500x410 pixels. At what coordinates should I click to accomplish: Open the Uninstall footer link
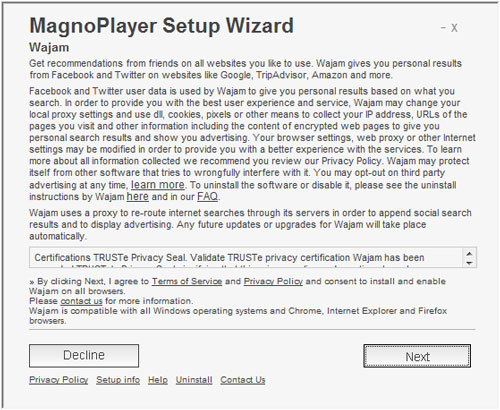click(194, 380)
